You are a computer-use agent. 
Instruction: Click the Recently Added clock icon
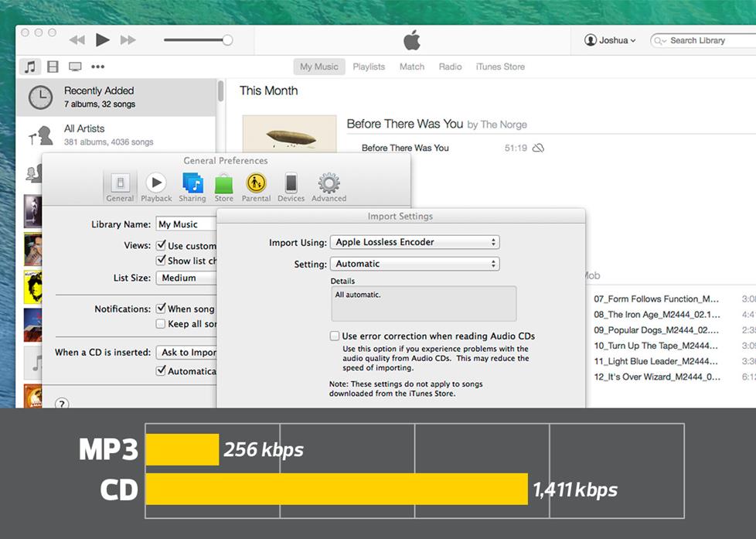pos(40,97)
